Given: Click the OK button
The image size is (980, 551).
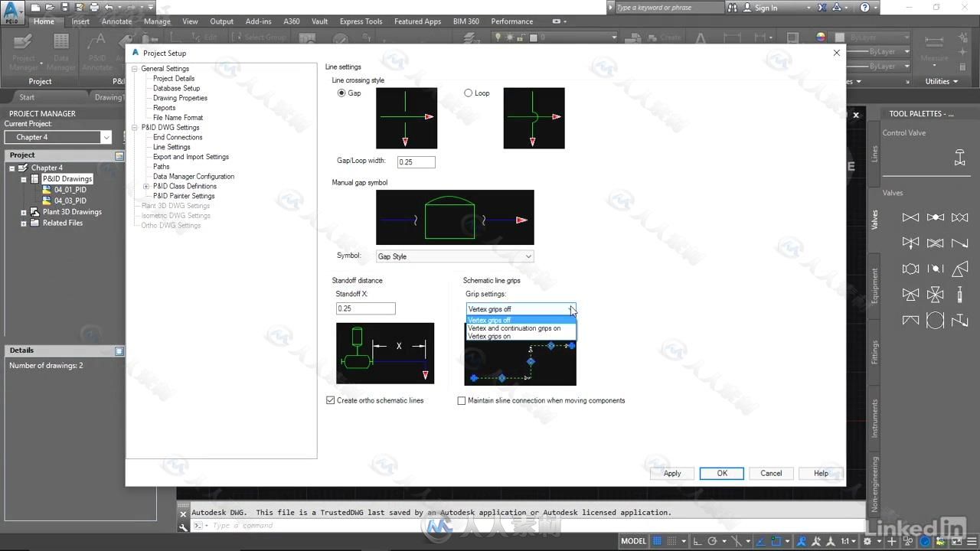Looking at the screenshot, I should 722,473.
